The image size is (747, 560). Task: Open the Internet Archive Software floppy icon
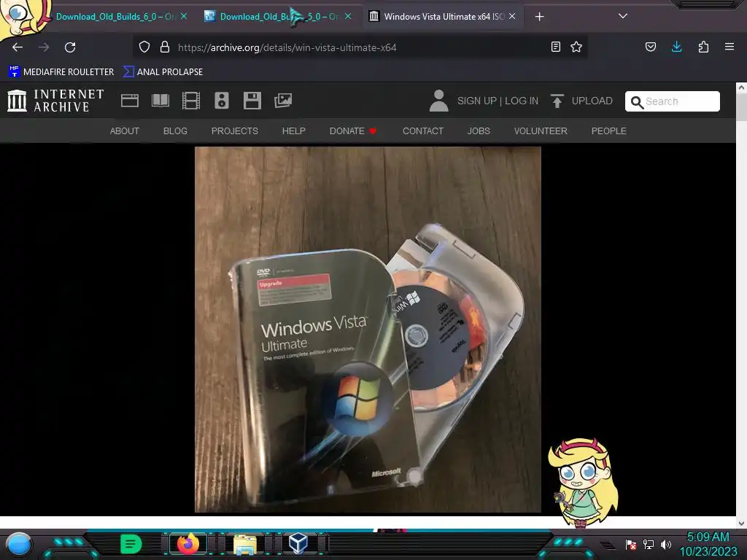[x=252, y=101]
